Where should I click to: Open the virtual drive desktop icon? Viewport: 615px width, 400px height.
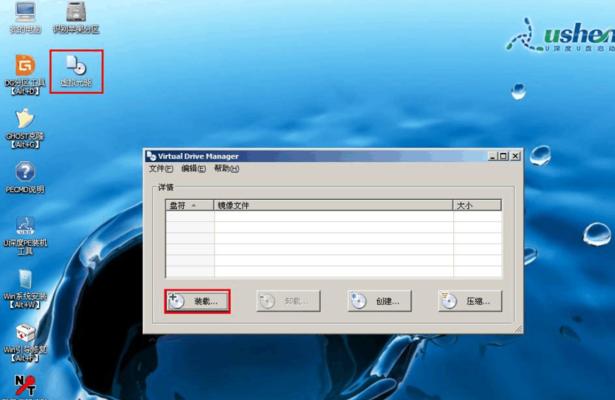(x=76, y=71)
